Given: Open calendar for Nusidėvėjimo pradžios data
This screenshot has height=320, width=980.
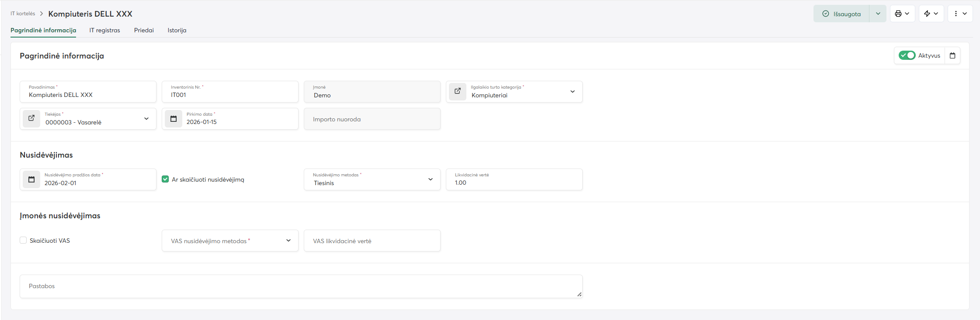Looking at the screenshot, I should (31, 179).
